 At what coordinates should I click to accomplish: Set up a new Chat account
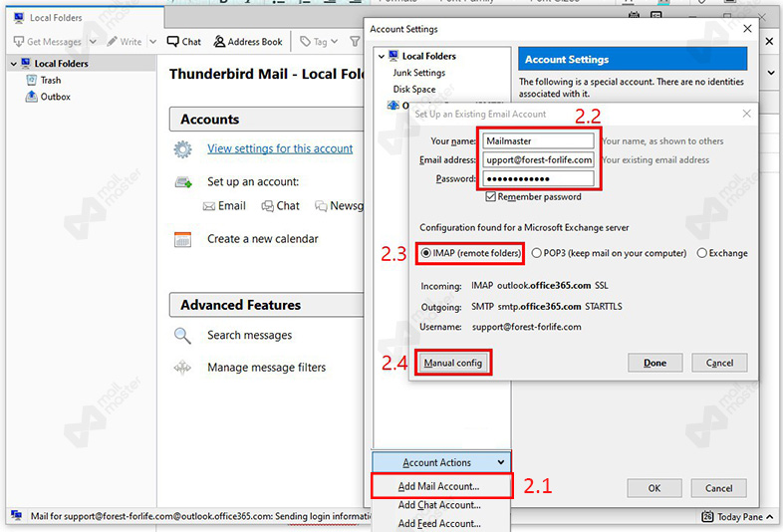tap(281, 206)
